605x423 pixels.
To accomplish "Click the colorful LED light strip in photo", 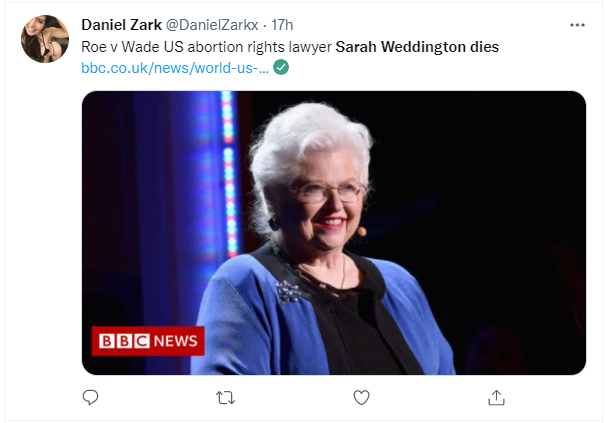I will pos(229,174).
